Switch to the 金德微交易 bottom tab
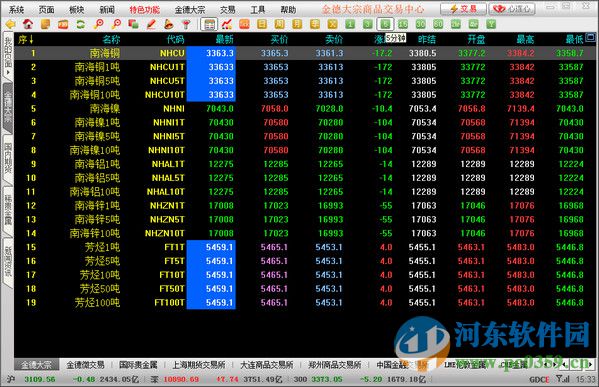The width and height of the screenshot is (599, 387). (x=85, y=365)
